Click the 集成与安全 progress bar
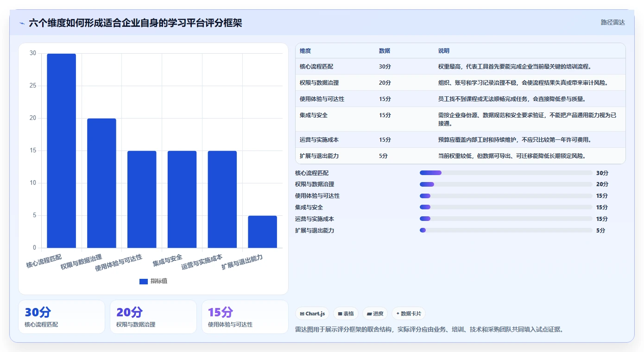Viewport: 644px width, 352px height. pyautogui.click(x=506, y=207)
